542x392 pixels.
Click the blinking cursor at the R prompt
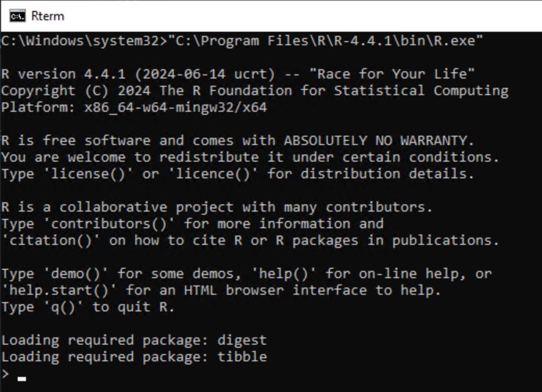tap(21, 378)
